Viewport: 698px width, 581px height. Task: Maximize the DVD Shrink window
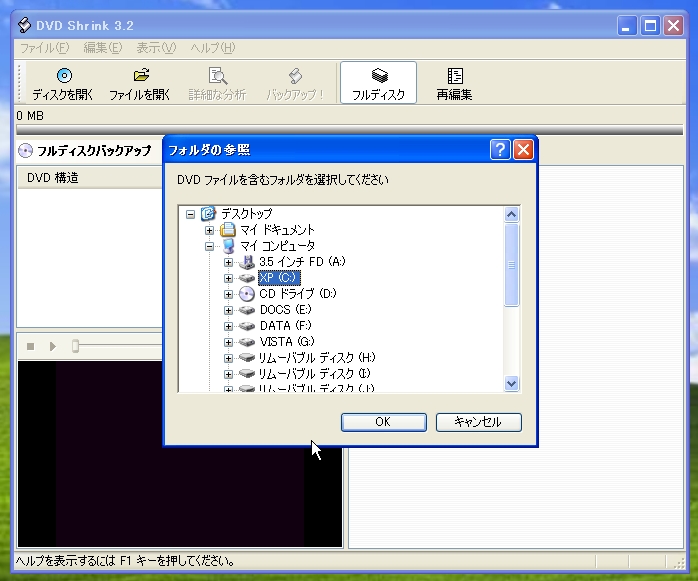click(650, 26)
